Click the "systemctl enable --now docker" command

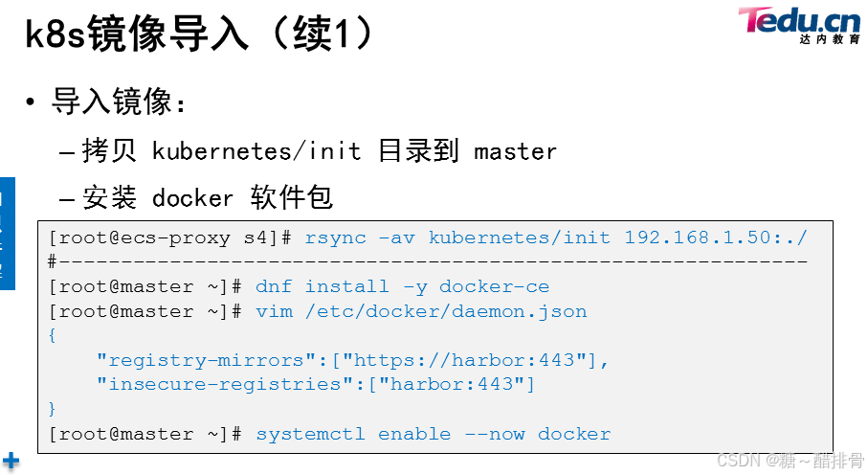[433, 434]
